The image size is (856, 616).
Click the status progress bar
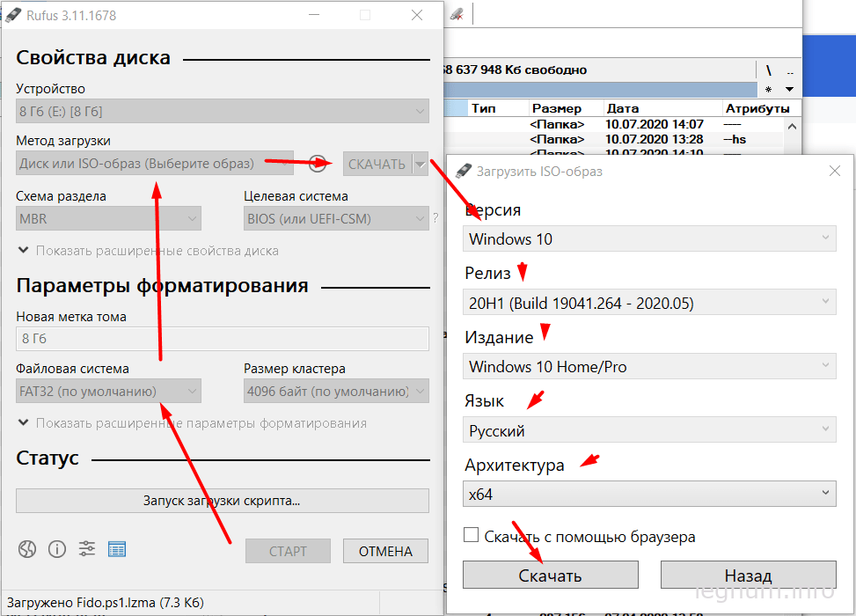click(x=223, y=500)
